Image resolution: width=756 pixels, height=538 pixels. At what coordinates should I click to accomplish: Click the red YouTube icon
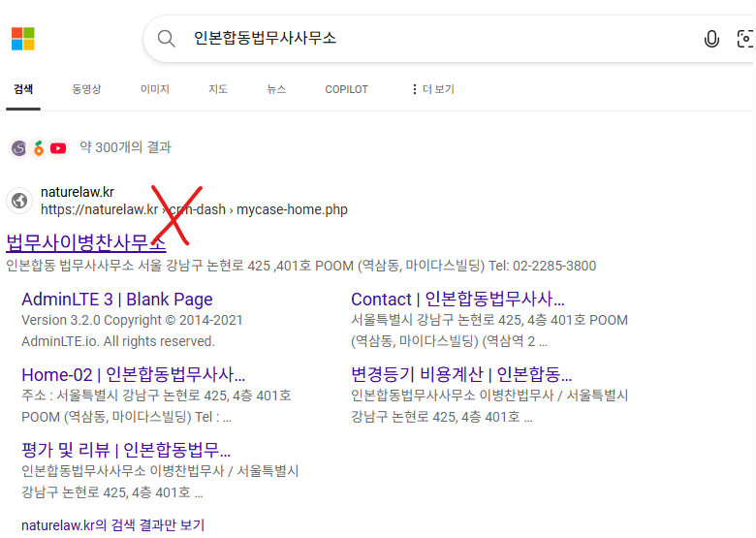tap(58, 148)
